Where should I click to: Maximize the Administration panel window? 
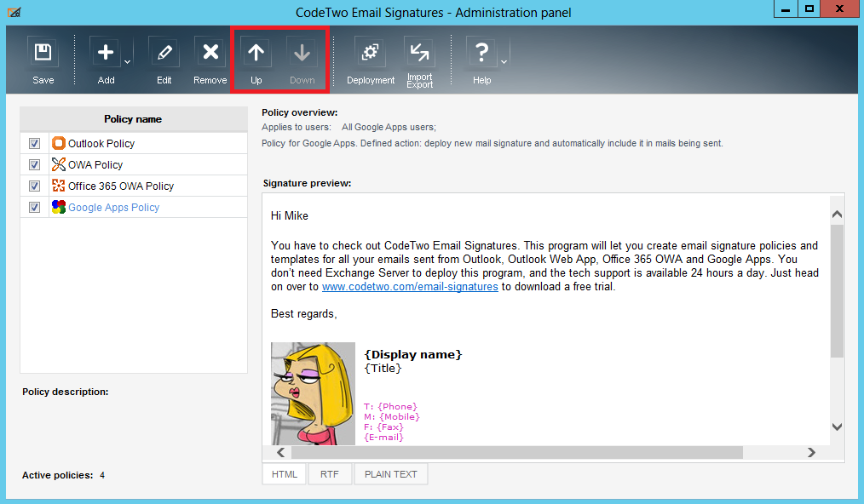coord(809,9)
